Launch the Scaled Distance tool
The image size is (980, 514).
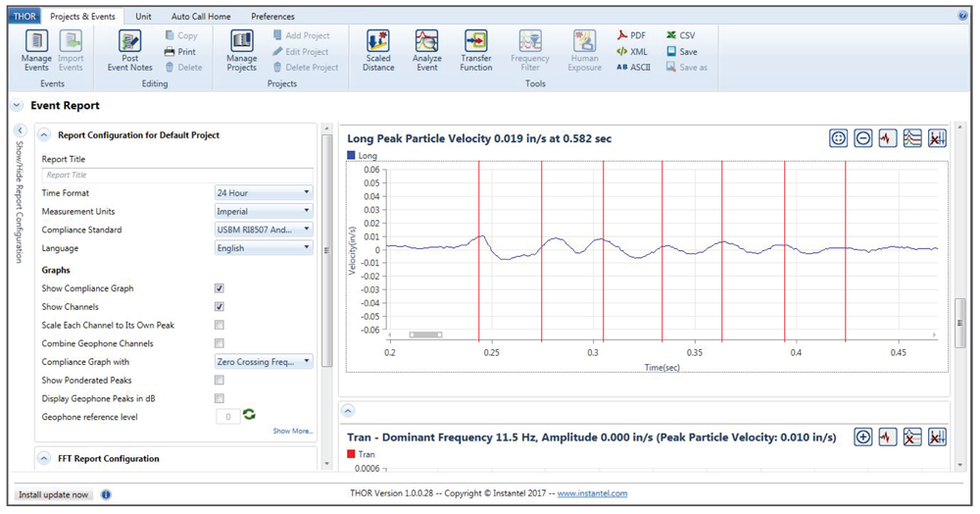tap(378, 51)
